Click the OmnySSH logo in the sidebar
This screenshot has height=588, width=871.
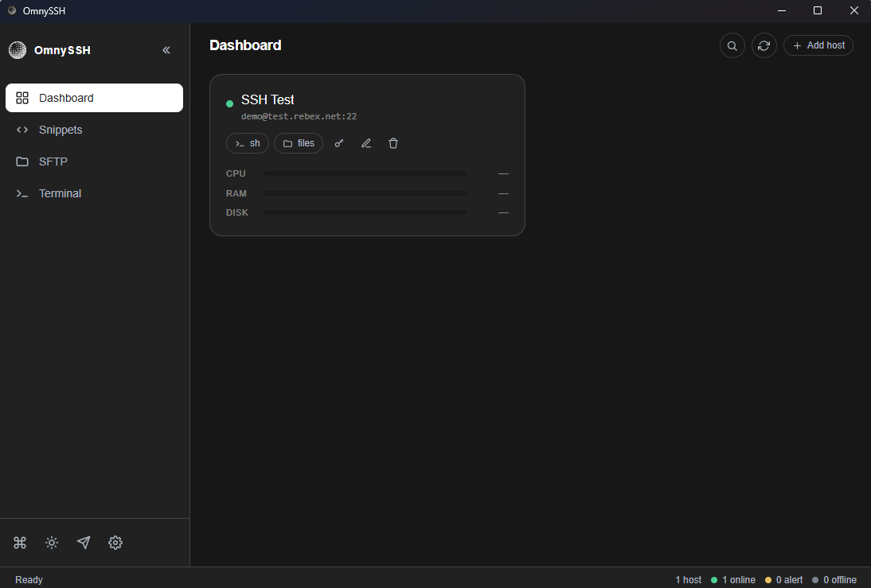tap(18, 50)
